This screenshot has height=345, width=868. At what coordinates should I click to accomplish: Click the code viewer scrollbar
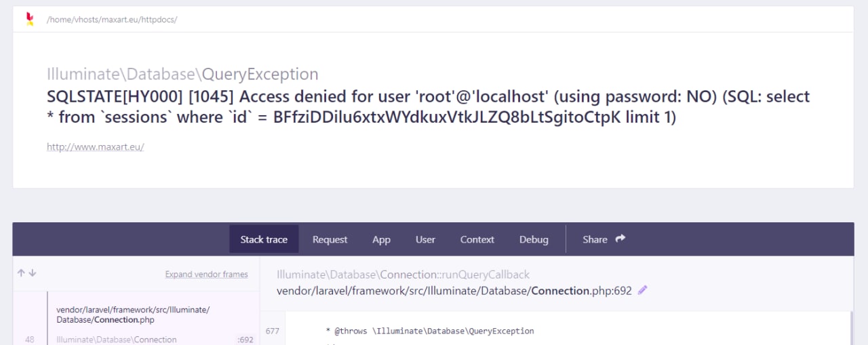pyautogui.click(x=851, y=328)
